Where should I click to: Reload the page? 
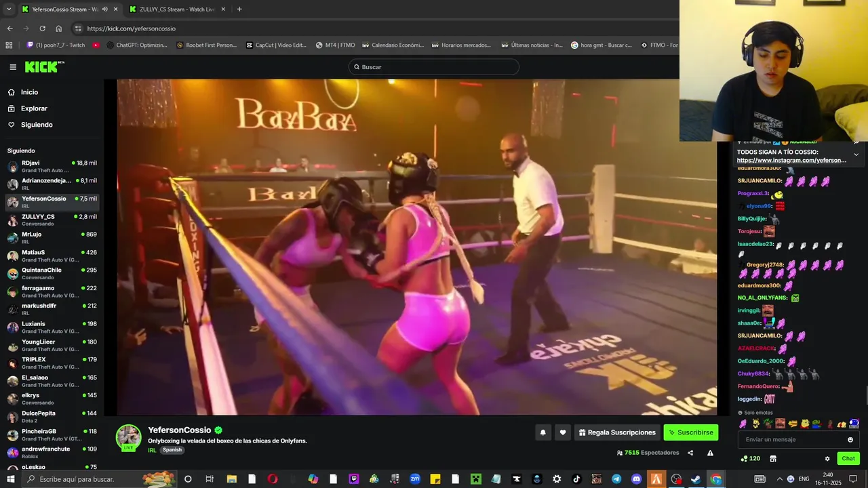tap(42, 28)
